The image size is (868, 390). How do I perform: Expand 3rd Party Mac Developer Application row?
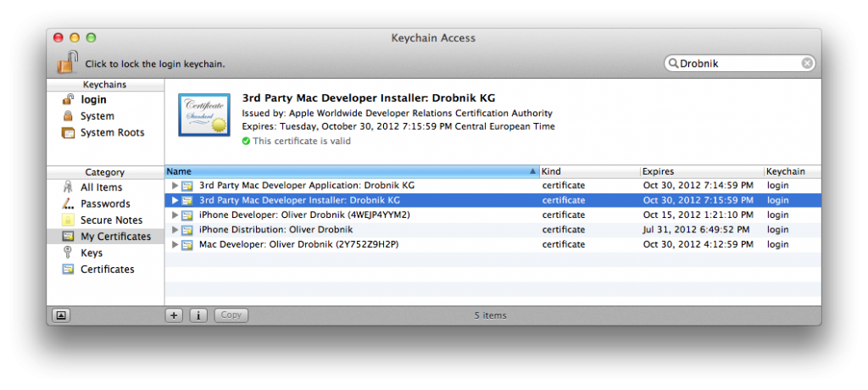tap(175, 186)
